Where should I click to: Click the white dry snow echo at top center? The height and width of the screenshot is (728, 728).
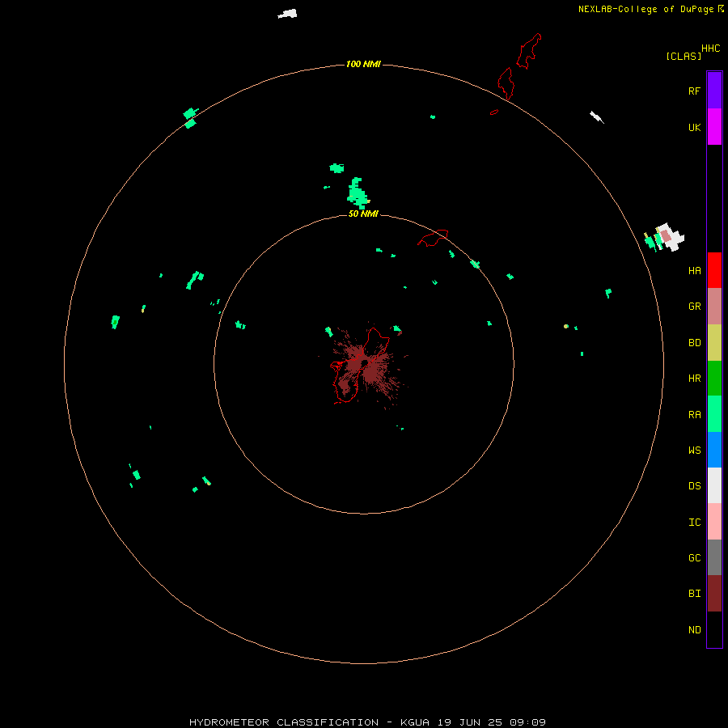click(x=287, y=14)
